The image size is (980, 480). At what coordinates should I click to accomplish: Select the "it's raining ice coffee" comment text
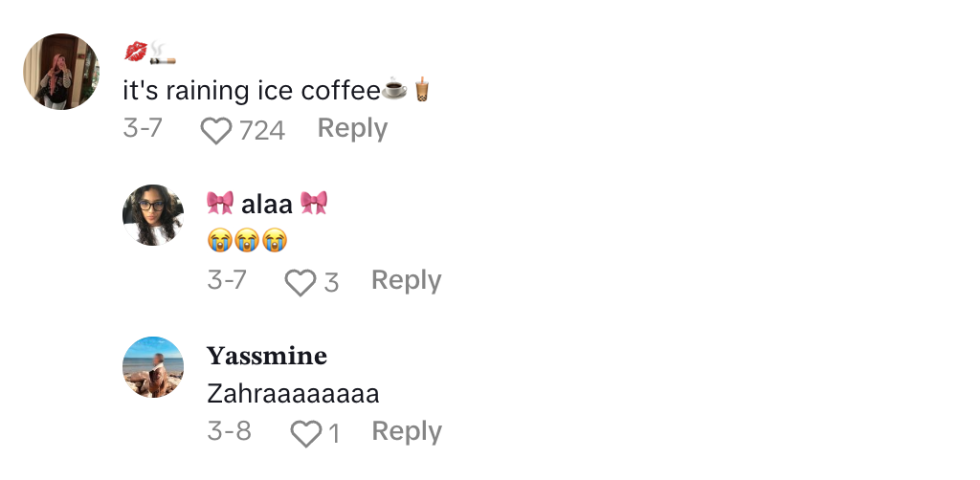point(253,91)
